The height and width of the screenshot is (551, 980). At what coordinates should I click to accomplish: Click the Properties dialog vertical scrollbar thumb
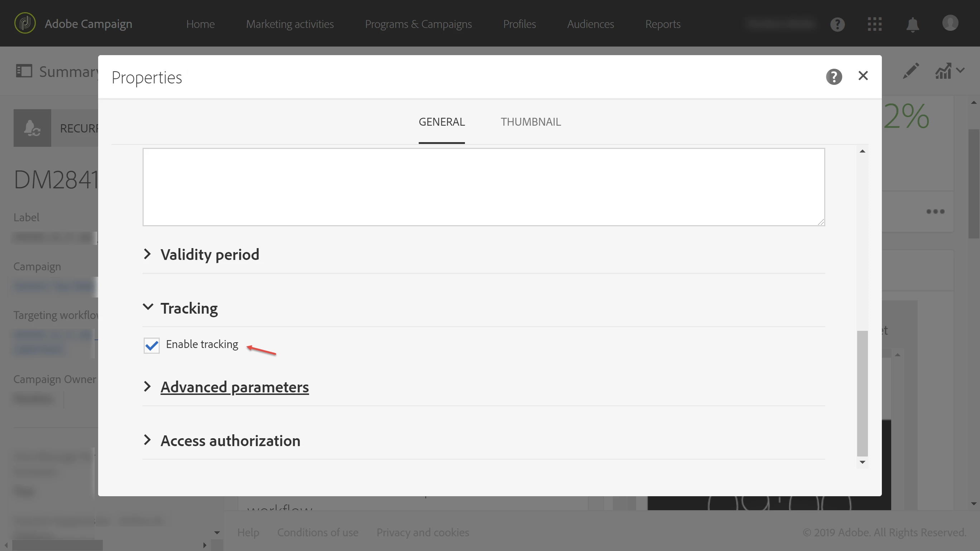[862, 393]
